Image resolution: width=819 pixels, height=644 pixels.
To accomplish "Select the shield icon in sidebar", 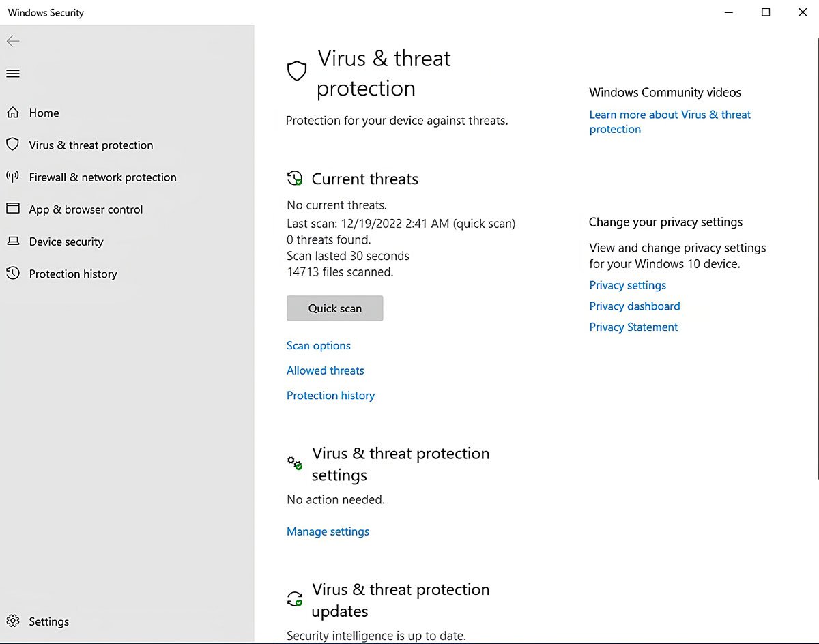I will tap(13, 145).
